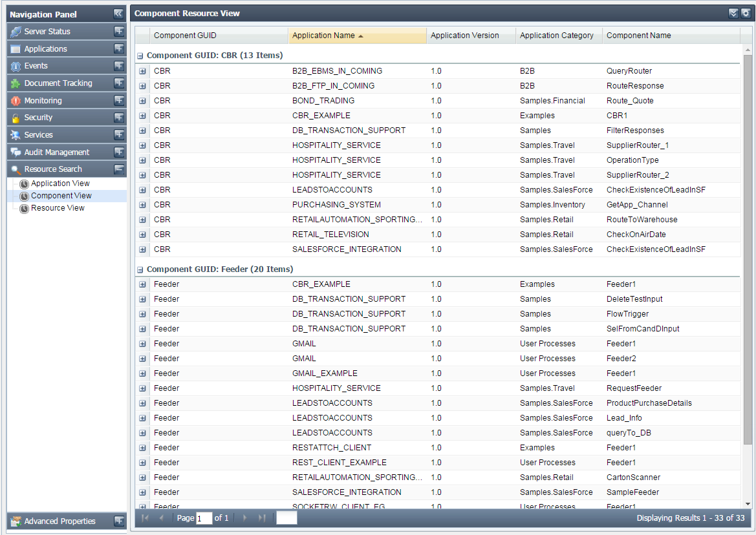Click the Document Tracking puzzle icon
Screen dimensions: 756x535
[16, 83]
